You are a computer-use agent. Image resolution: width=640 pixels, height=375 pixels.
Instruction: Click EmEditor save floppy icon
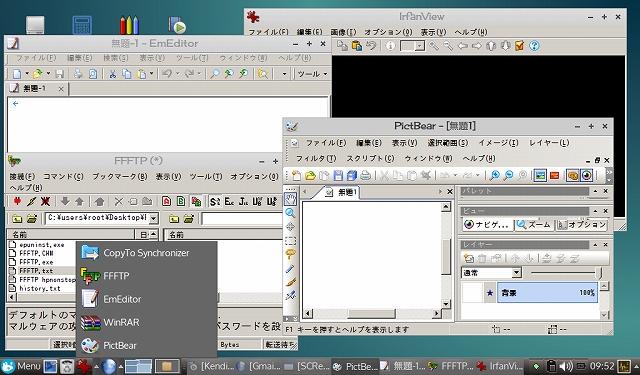[60, 74]
